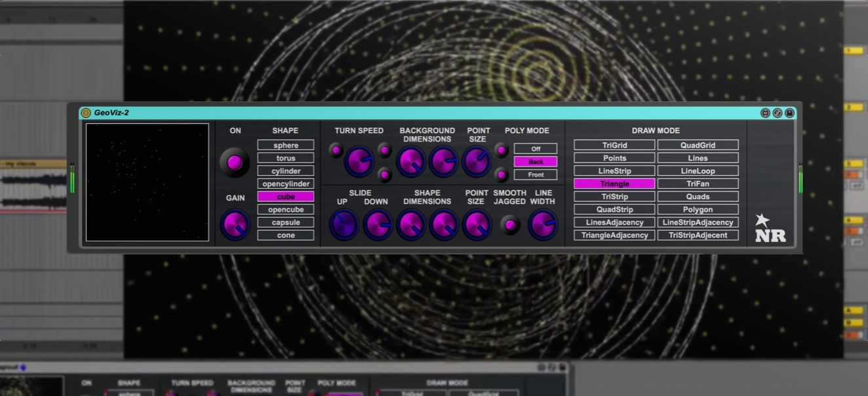This screenshot has width=868, height=396.
Task: Select TriFan draw mode
Action: point(698,184)
